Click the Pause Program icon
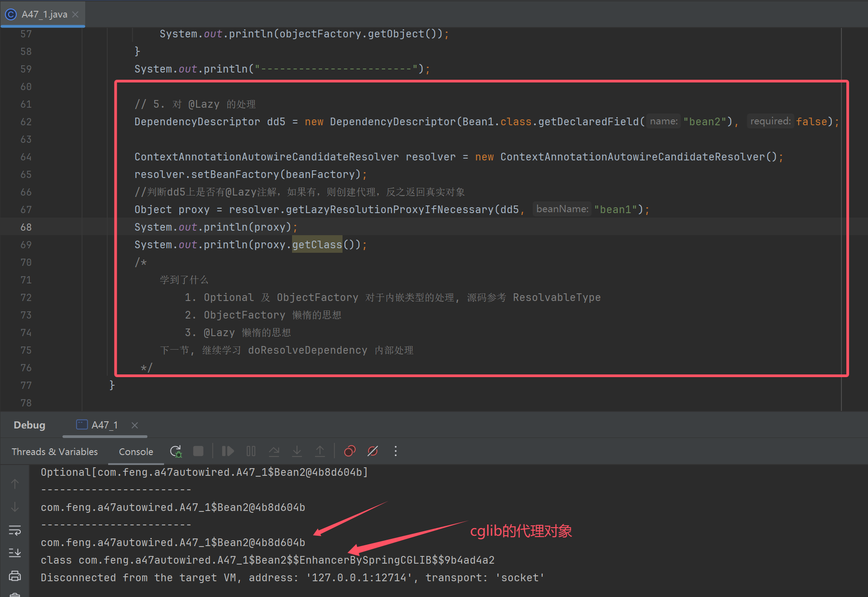This screenshot has height=597, width=868. 251,451
